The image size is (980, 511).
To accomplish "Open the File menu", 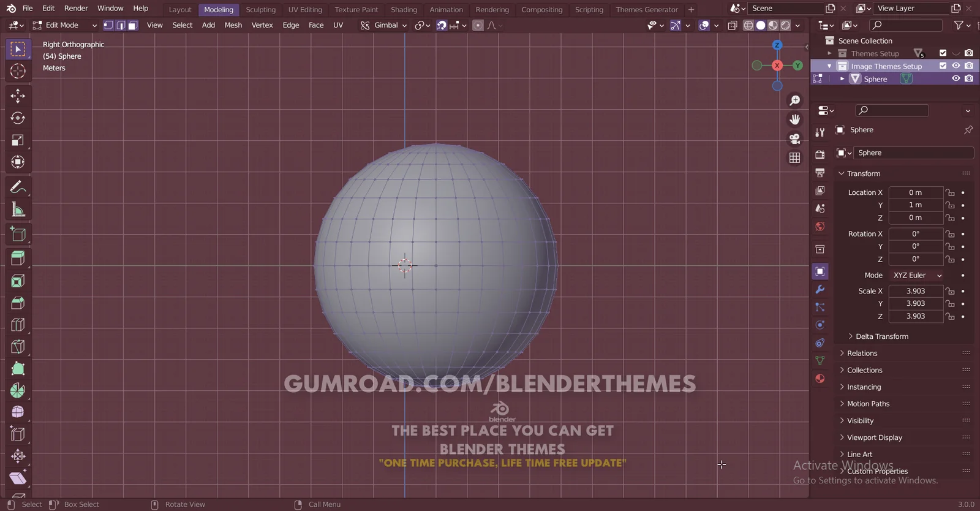I will pyautogui.click(x=28, y=8).
